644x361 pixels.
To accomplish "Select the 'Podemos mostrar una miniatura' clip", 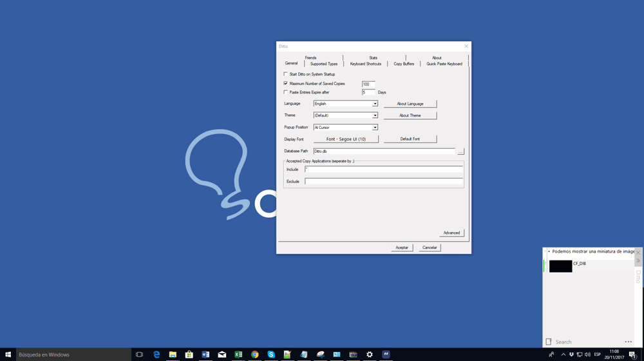I will pos(589,251).
